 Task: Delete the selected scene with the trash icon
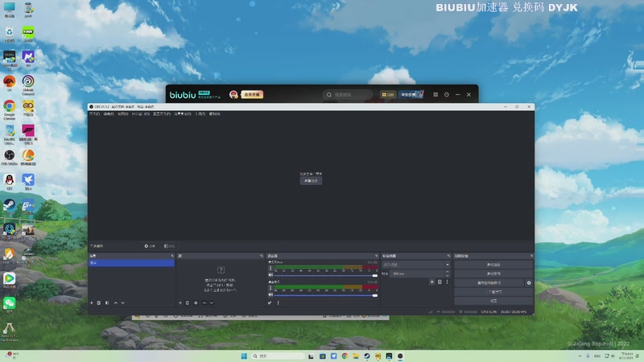[x=98, y=303]
